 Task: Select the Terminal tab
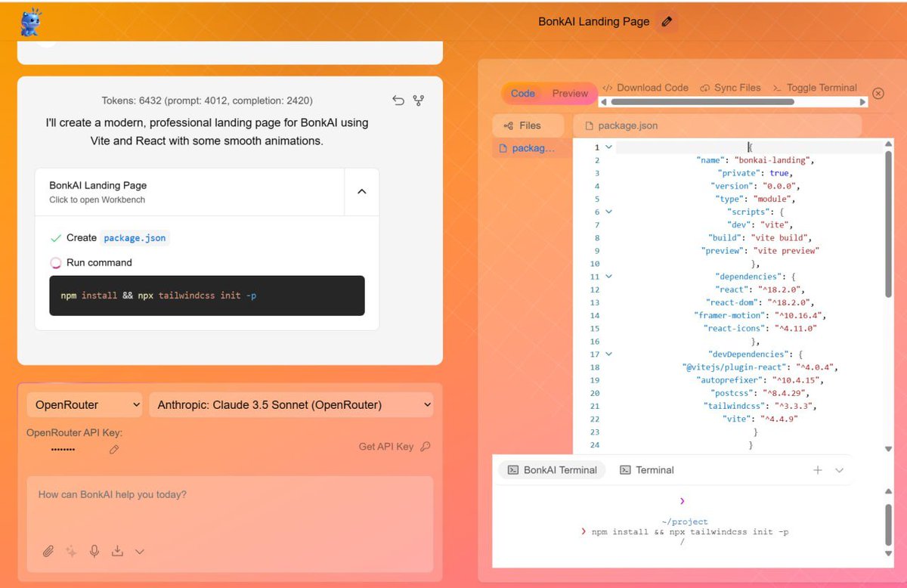click(647, 470)
